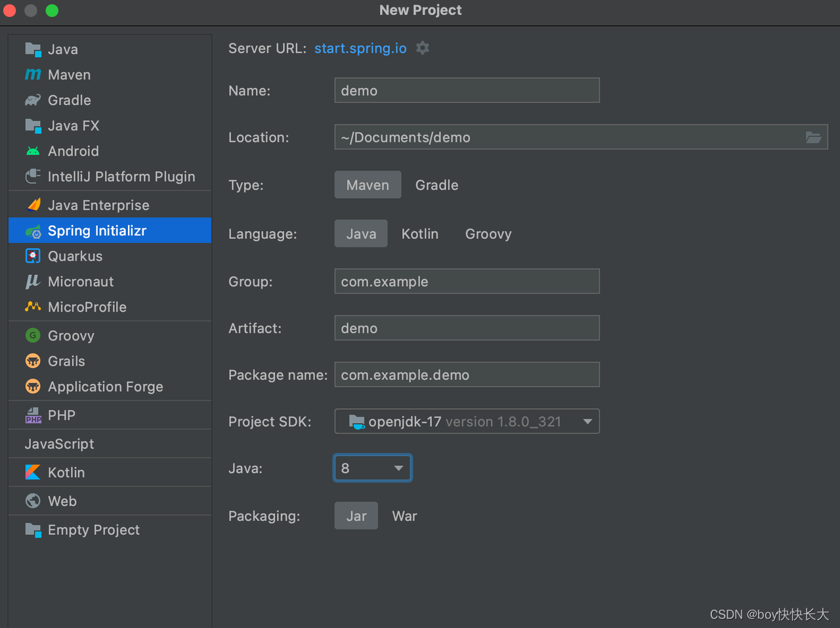Click the Micronaut mu icon
This screenshot has width=840, height=628.
[33, 282]
